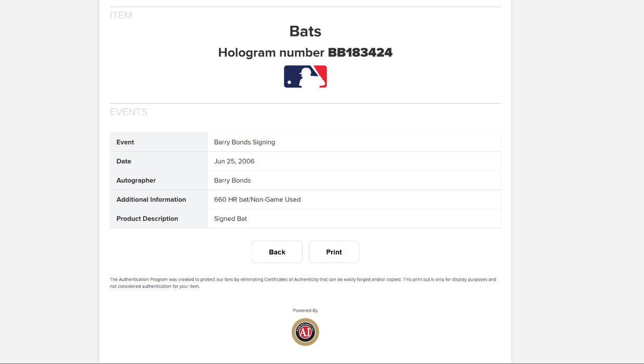The width and height of the screenshot is (644, 364).
Task: Click 'Signed Bat' product description value
Action: coord(230,218)
